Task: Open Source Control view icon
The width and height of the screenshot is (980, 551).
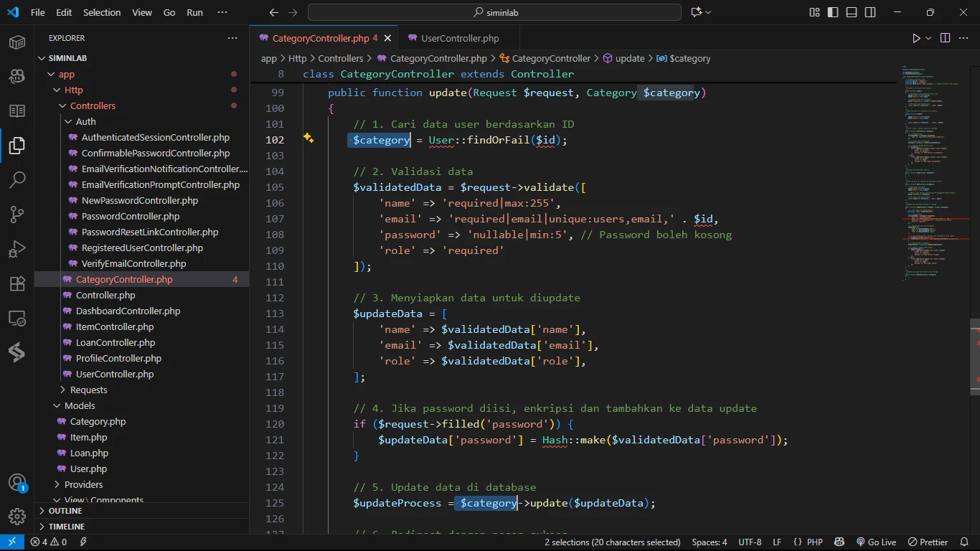Action: (x=17, y=214)
